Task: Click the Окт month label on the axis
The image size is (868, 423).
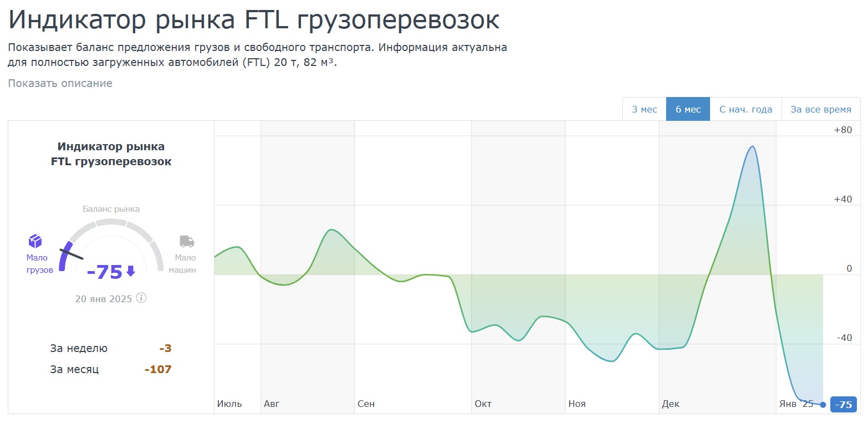Action: click(x=483, y=404)
